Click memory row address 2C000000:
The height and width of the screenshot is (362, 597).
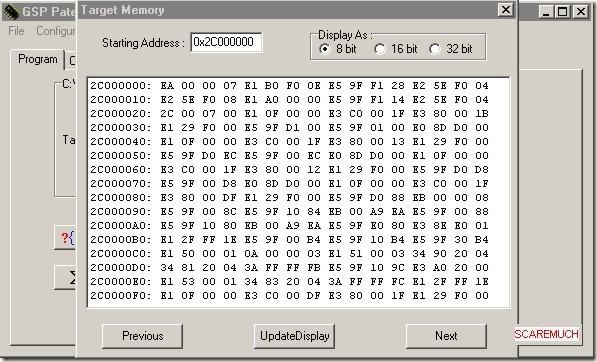tap(121, 85)
